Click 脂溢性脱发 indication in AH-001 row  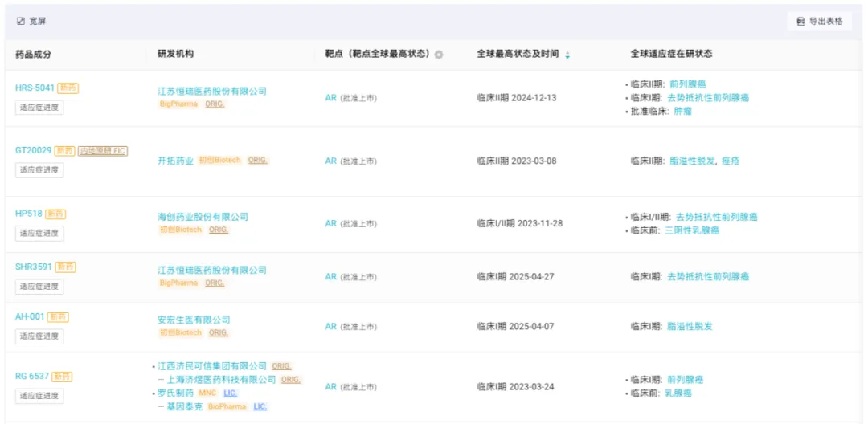690,327
